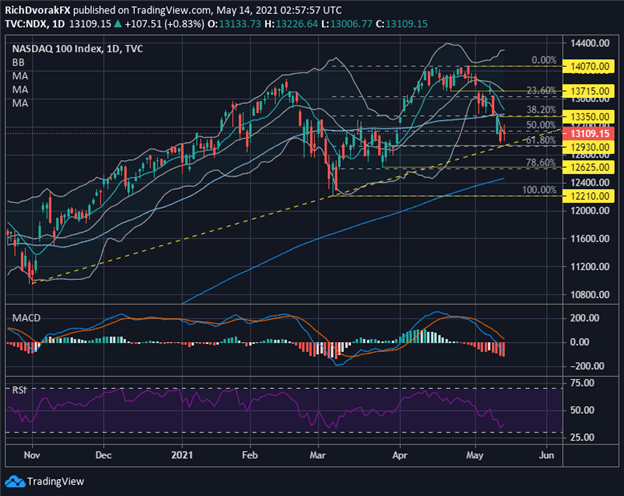Click the MACD 0.00 axis value
Viewport: 624px width, 496px height.
tap(579, 342)
